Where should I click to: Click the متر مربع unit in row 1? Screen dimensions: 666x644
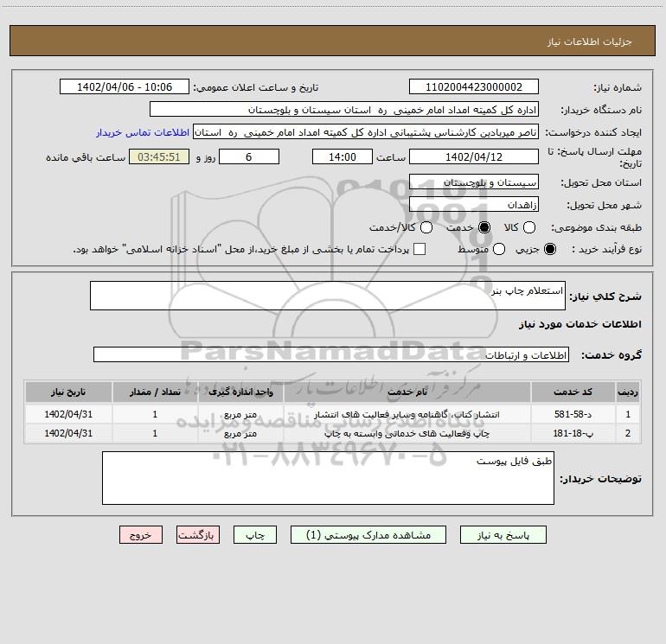[x=240, y=414]
